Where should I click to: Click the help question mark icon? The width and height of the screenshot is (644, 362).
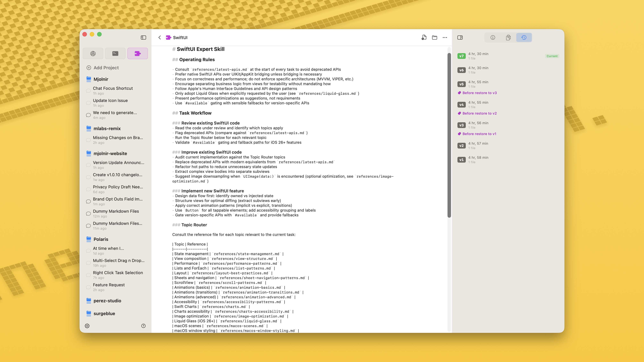pyautogui.click(x=143, y=326)
